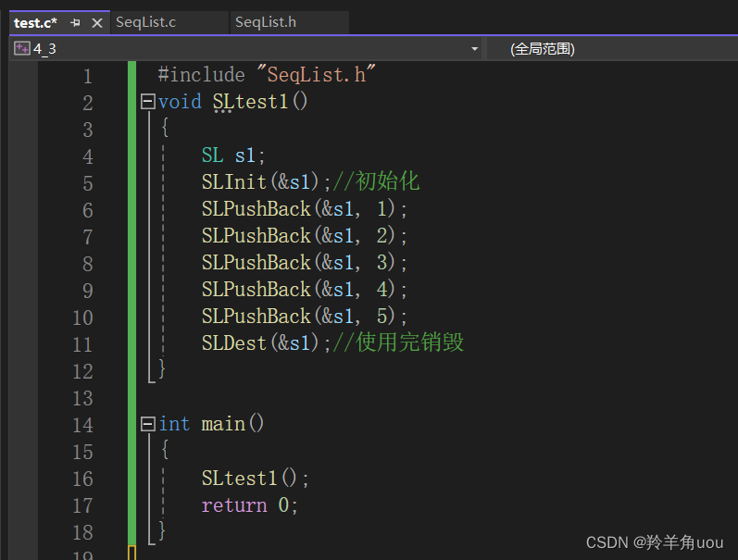Pin the test.c tab
Viewport: 738px width, 560px height.
tap(75, 22)
